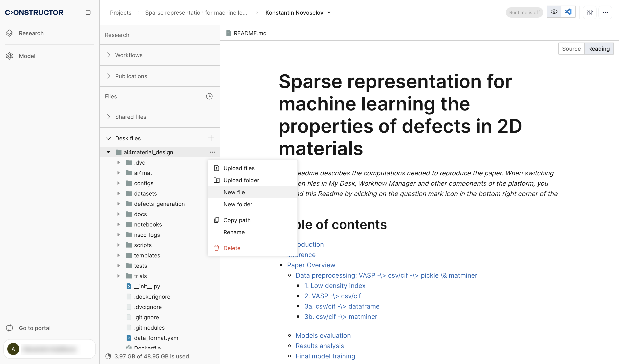Click ai4material_design folder ellipsis icon
Viewport: 619px width, 364px height.
[x=213, y=152]
